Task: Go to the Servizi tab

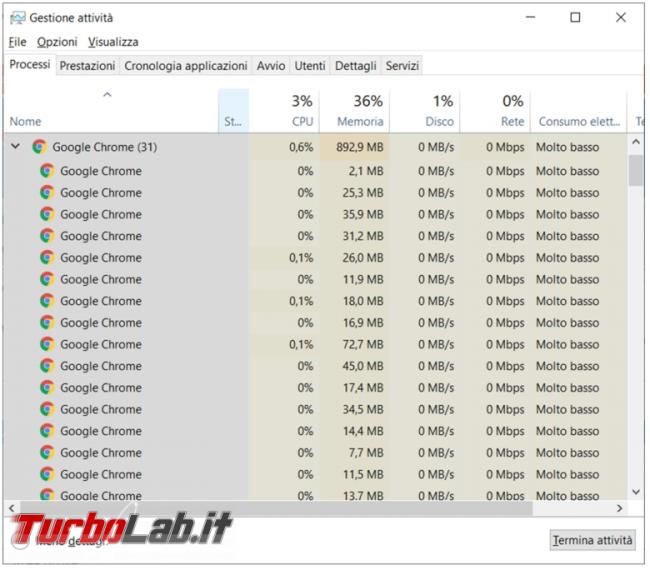Action: click(x=402, y=65)
